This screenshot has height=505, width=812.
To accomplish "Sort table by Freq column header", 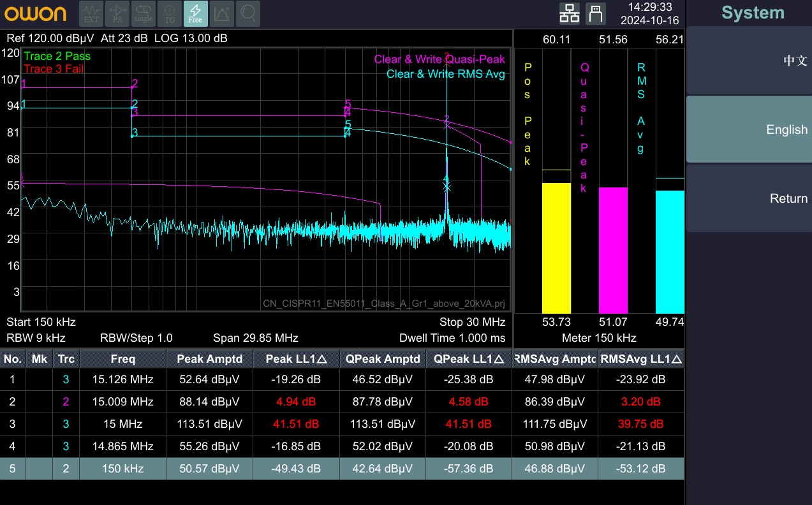I will tap(122, 359).
